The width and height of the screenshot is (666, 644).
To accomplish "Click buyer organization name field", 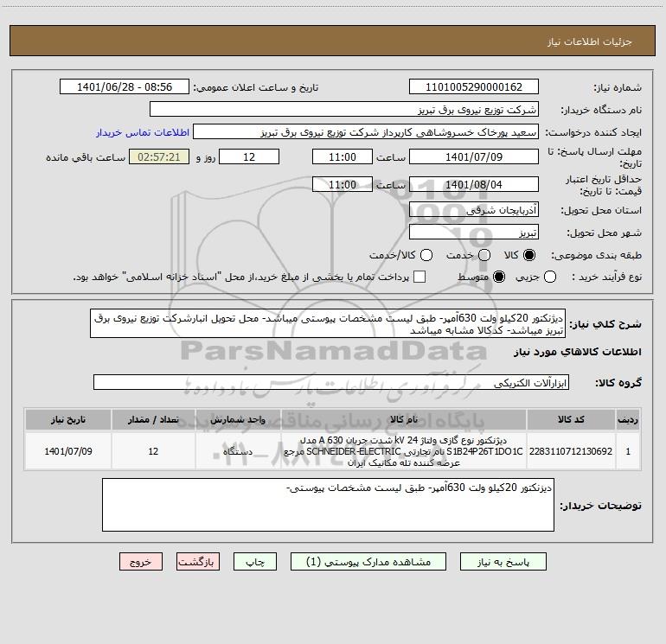I will [344, 109].
